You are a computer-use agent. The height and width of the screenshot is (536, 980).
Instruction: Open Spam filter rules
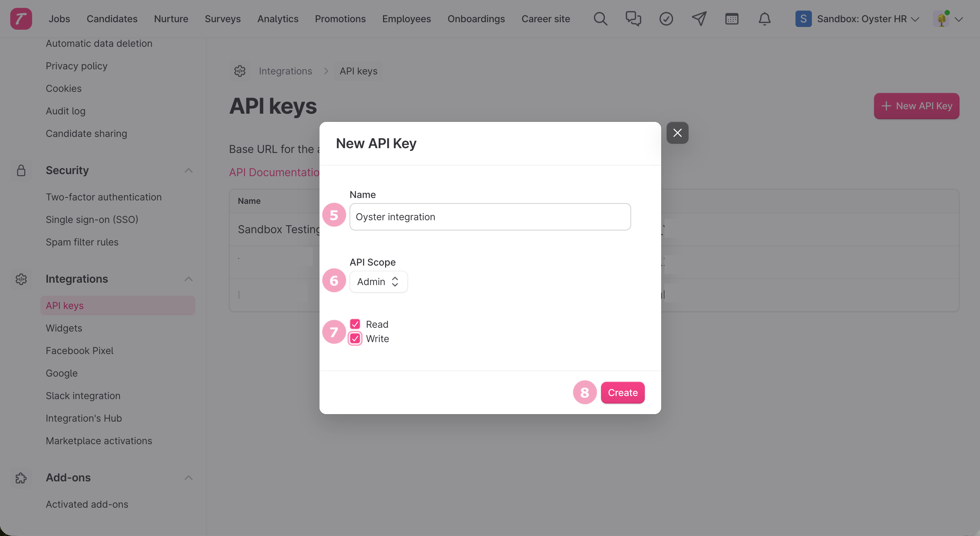pyautogui.click(x=82, y=242)
